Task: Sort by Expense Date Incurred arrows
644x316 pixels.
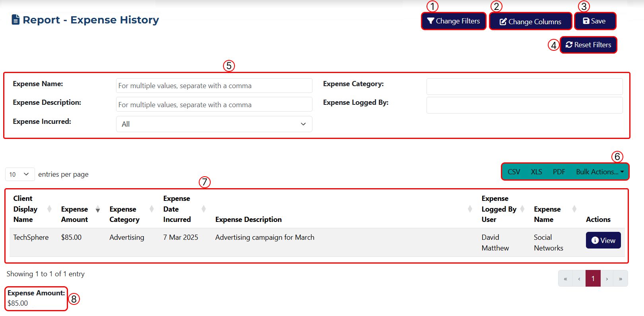Action: click(204, 209)
